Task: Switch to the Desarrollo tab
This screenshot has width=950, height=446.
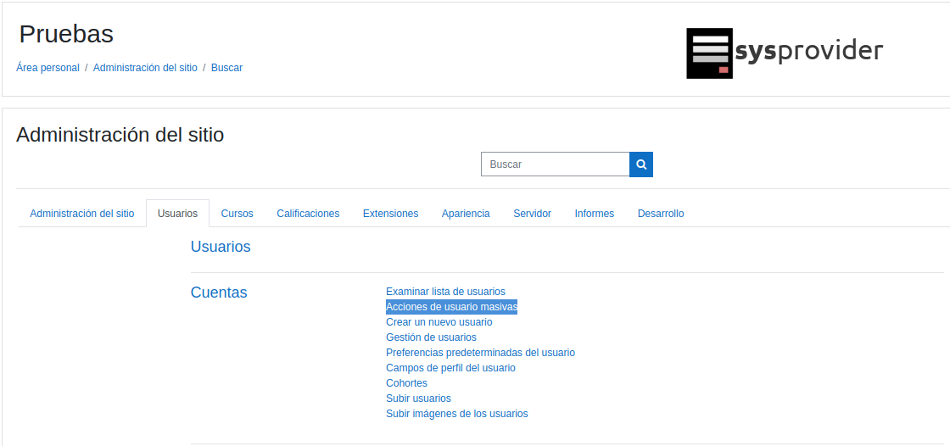Action: point(661,213)
